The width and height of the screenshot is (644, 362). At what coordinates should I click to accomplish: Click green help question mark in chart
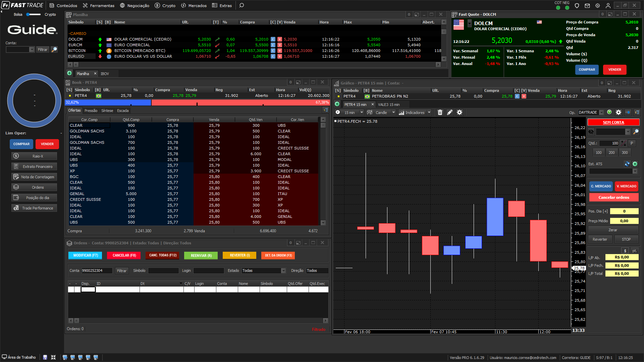[x=609, y=112]
